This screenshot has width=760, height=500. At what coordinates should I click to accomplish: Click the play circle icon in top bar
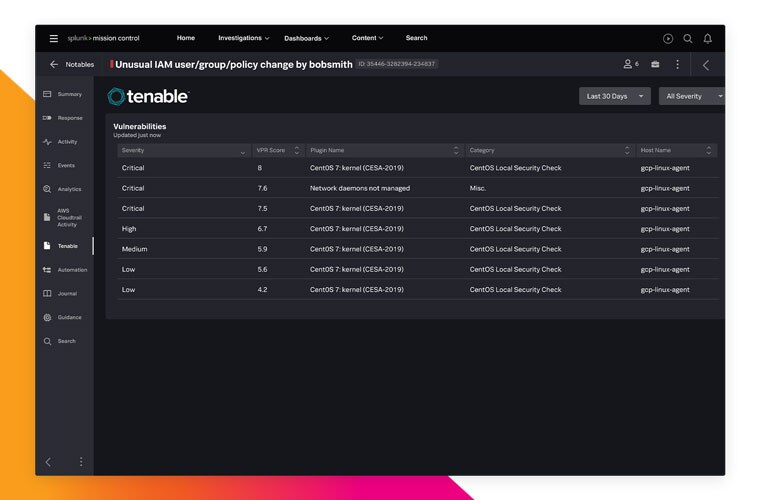pyautogui.click(x=668, y=39)
